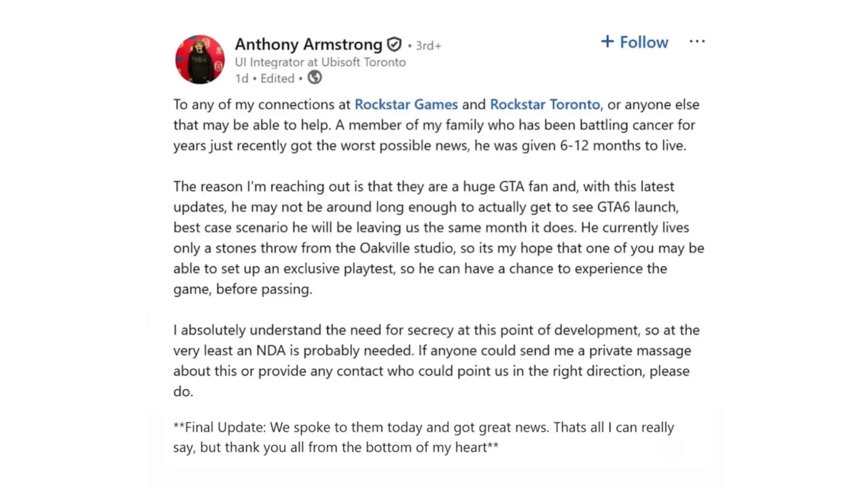Click the globe public-visibility icon
Image resolution: width=868 pixels, height=488 pixels.
315,78
